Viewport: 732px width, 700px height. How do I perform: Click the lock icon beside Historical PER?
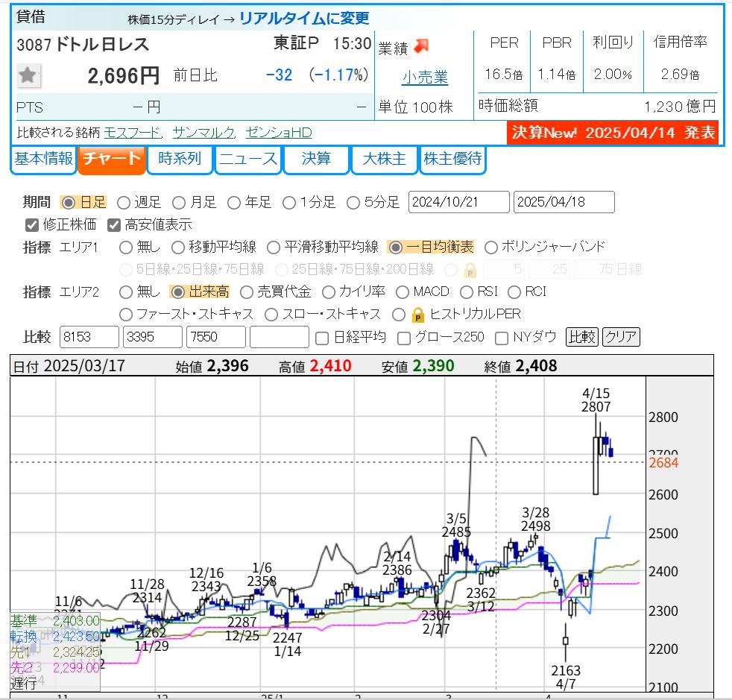click(x=418, y=314)
